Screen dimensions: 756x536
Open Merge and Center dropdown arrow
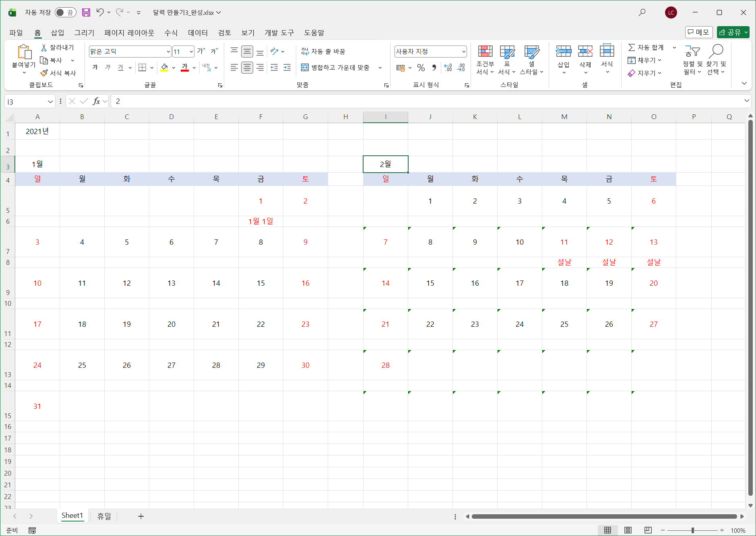[x=380, y=68]
